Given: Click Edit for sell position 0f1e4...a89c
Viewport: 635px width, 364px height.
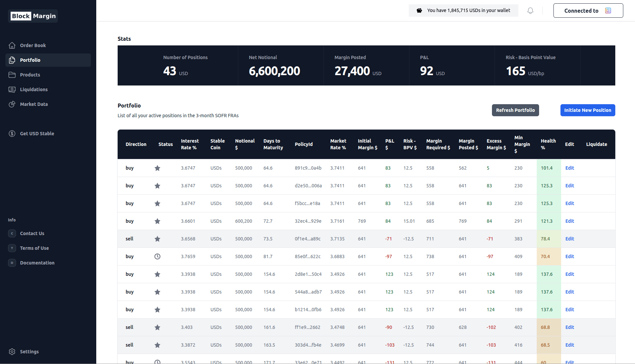Looking at the screenshot, I should click(569, 239).
